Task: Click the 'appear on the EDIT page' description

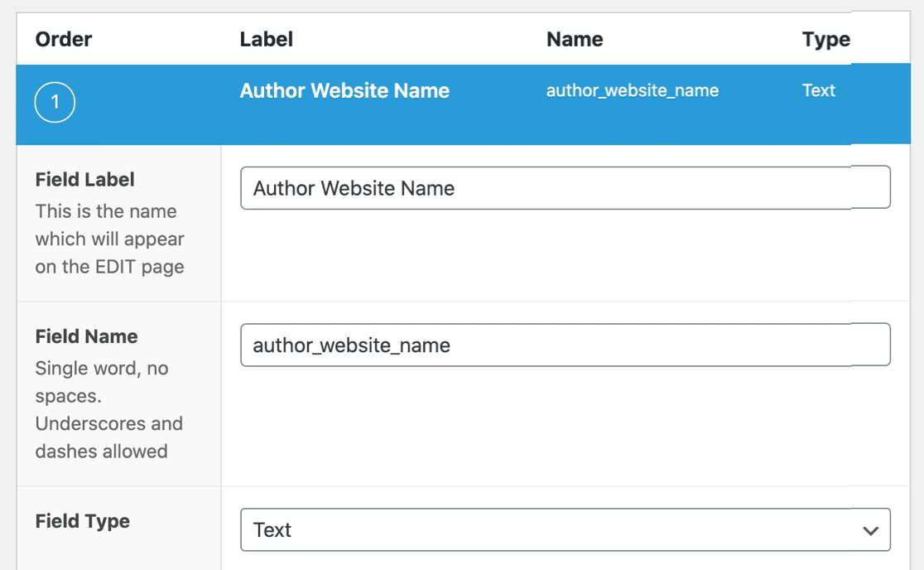Action: [109, 239]
